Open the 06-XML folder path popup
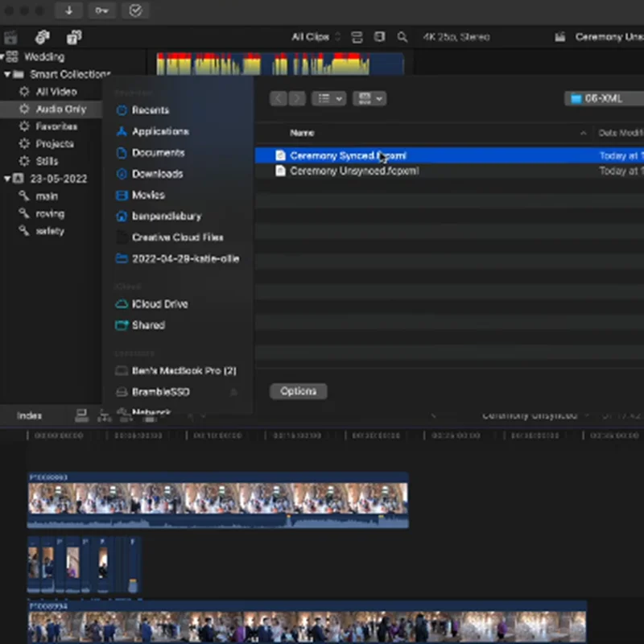Viewport: 644px width, 644px height. click(605, 98)
